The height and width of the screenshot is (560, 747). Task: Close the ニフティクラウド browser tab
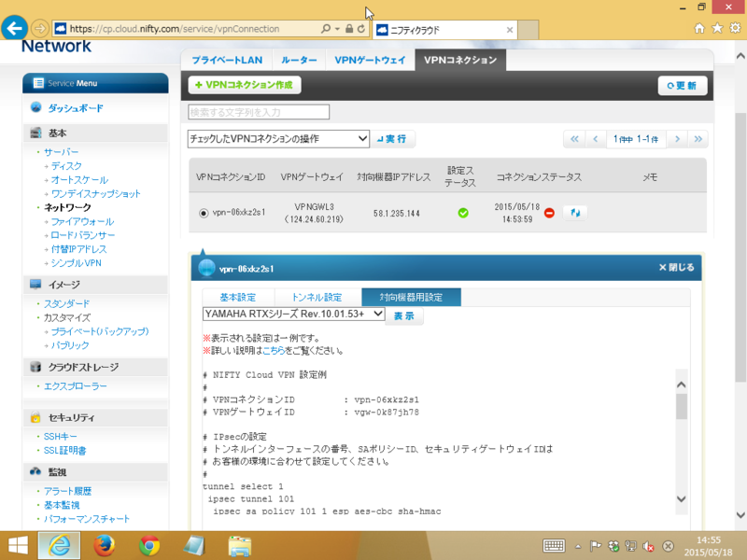(x=510, y=30)
